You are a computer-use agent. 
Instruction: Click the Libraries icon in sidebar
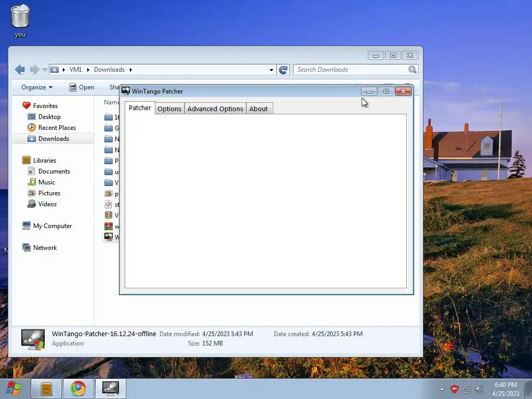(x=26, y=160)
